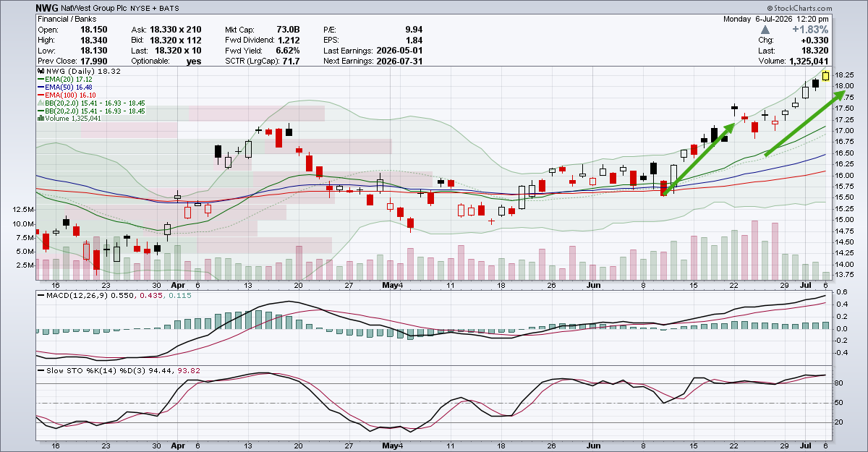Click the Last quote 18.320 x 10
This screenshot has width=868, height=452.
178,51
